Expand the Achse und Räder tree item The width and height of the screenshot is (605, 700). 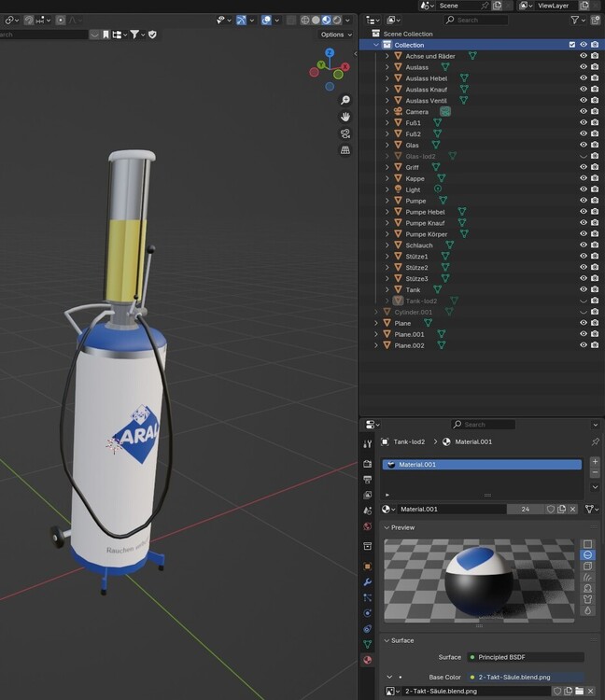pos(387,56)
